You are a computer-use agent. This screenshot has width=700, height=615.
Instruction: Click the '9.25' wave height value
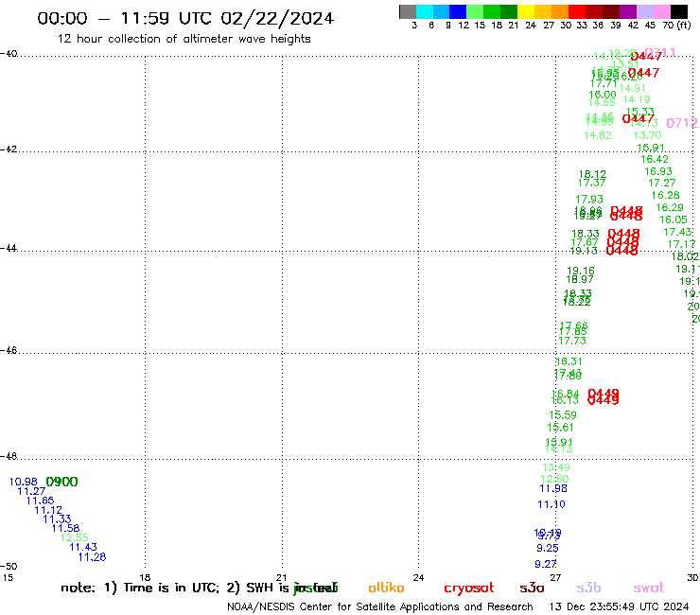click(x=548, y=549)
